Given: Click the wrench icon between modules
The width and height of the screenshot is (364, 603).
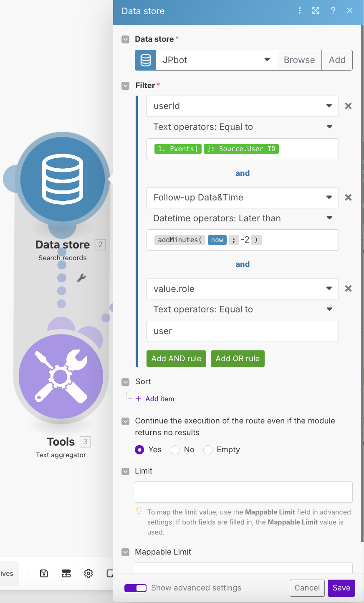Looking at the screenshot, I should [x=81, y=278].
